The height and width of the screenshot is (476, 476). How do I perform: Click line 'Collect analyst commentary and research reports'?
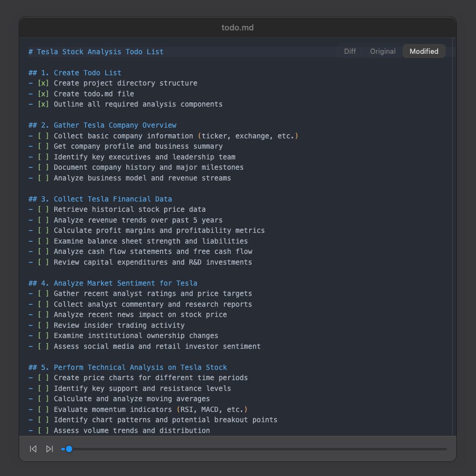tap(140, 304)
